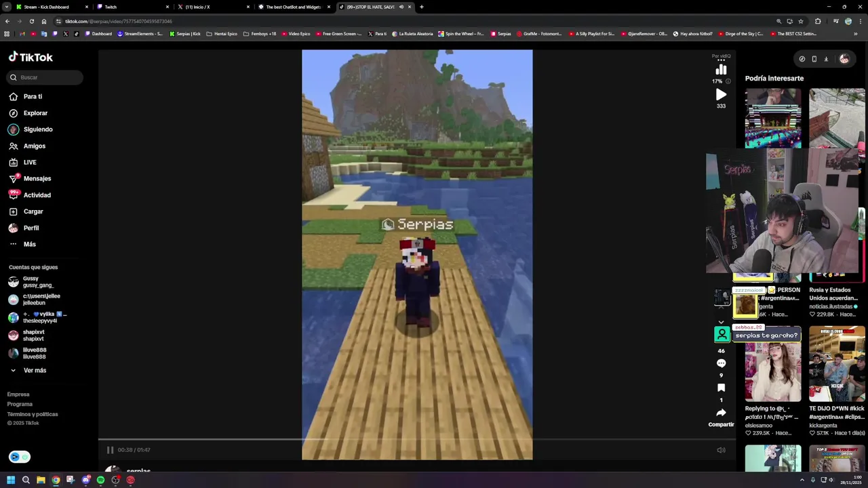Seek along the video progress bar

point(417,439)
